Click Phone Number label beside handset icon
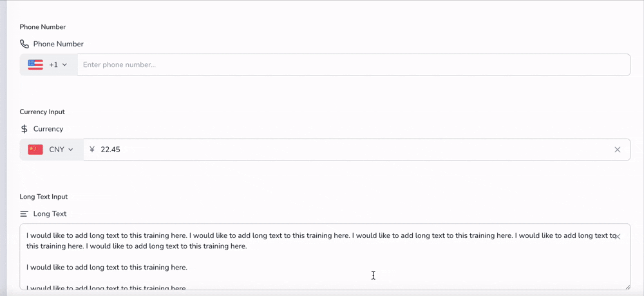The width and height of the screenshot is (644, 296). pyautogui.click(x=59, y=44)
